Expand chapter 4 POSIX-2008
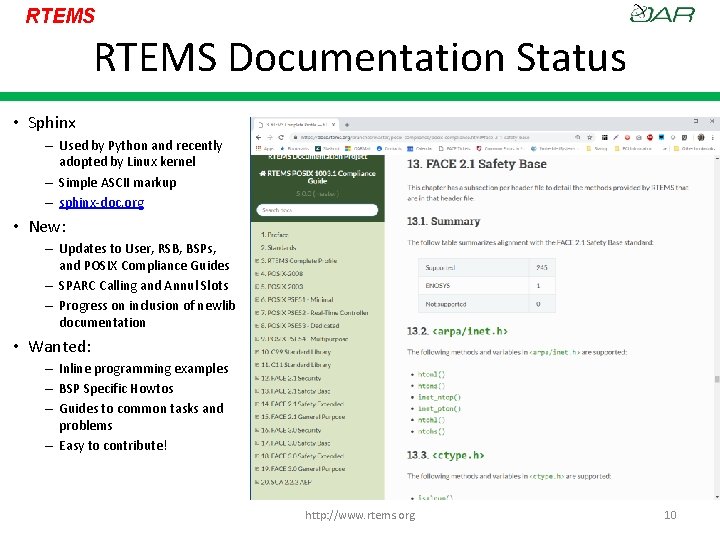This screenshot has width=720, height=540. pyautogui.click(x=257, y=273)
